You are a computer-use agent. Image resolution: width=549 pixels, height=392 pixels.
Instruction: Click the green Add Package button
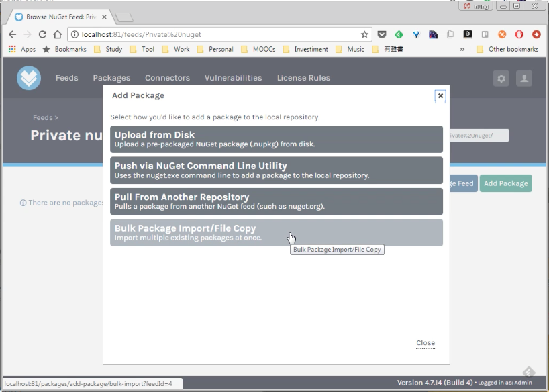506,183
